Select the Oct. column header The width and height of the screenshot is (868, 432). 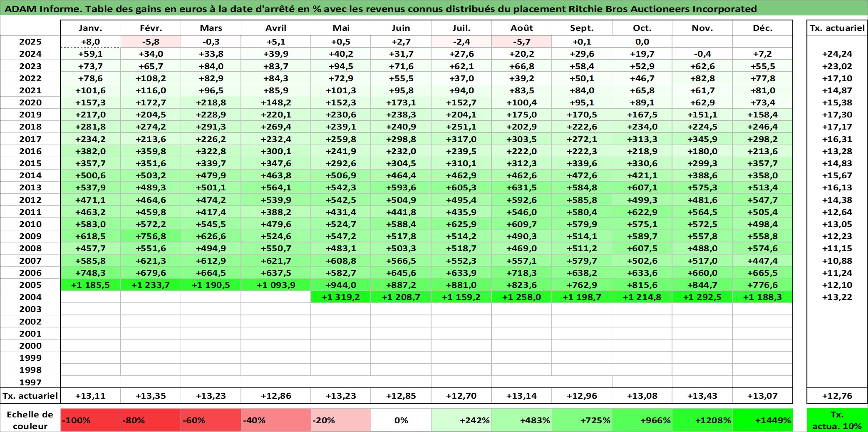(642, 28)
